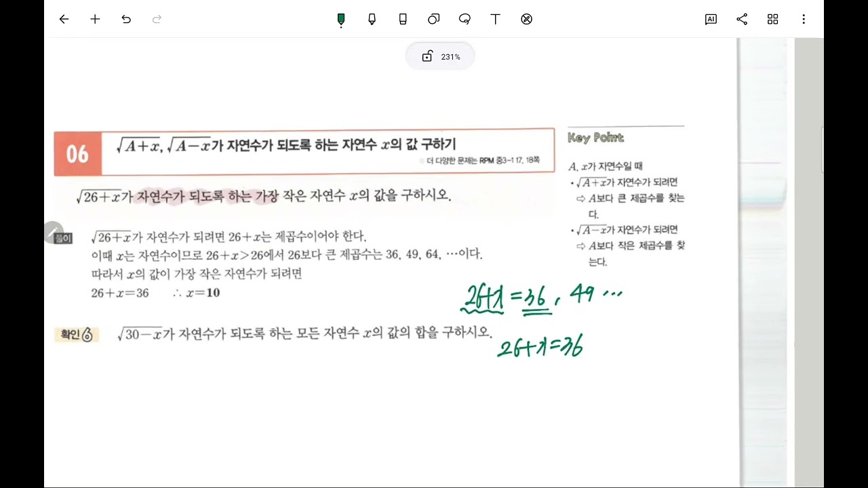Viewport: 868px width, 488px height.
Task: Click the '풀이' solution label
Action: click(x=62, y=238)
